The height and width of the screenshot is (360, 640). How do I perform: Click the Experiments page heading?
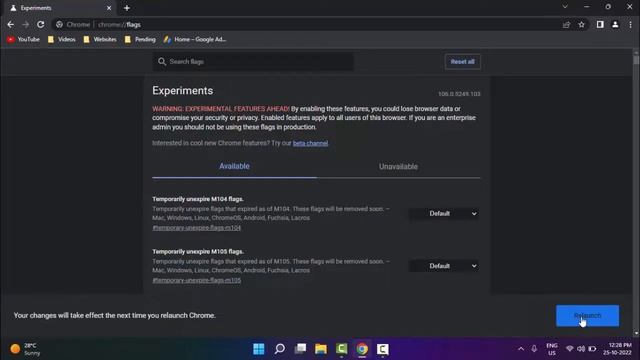coord(182,91)
